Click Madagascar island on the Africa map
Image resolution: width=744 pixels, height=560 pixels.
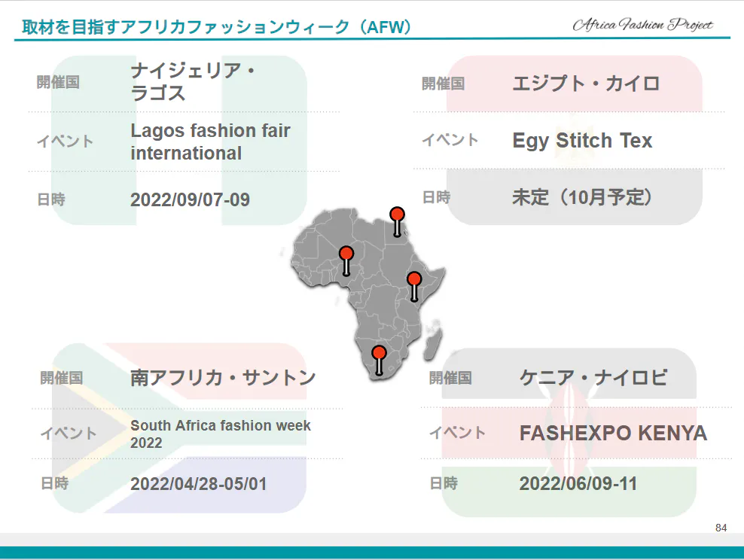431,345
